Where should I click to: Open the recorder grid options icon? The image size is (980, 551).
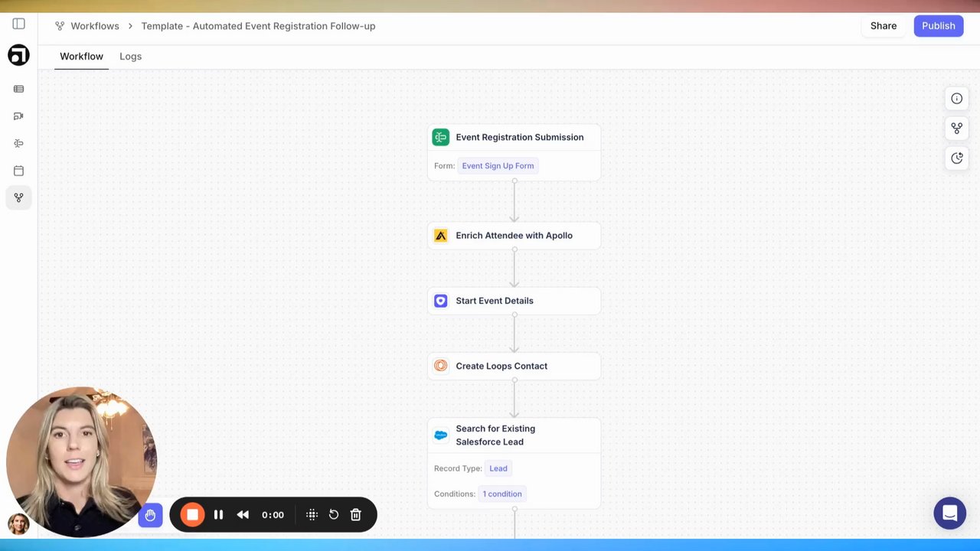(x=312, y=515)
